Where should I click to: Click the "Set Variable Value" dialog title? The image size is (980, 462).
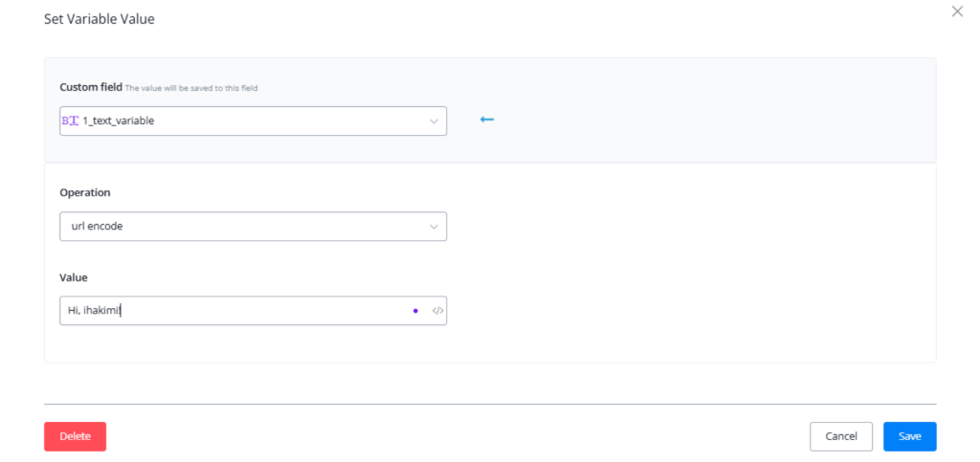(x=100, y=19)
